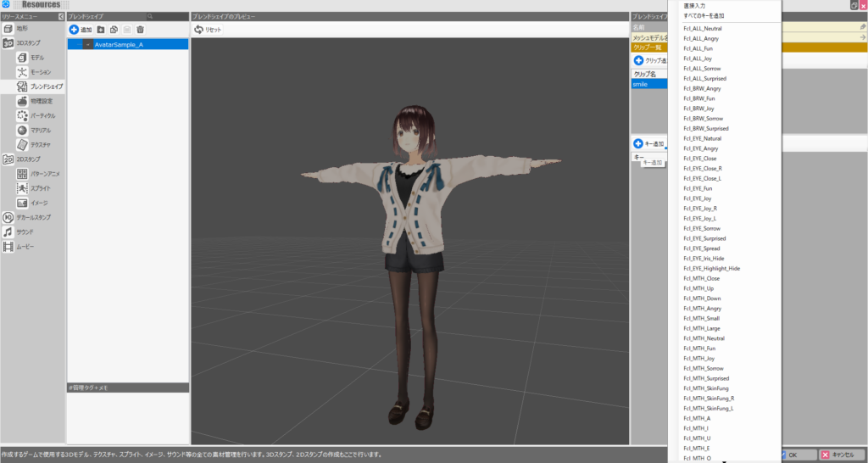This screenshot has width=868, height=463.
Task: Open the マテリアル (Material) resource section
Action: coord(24,130)
